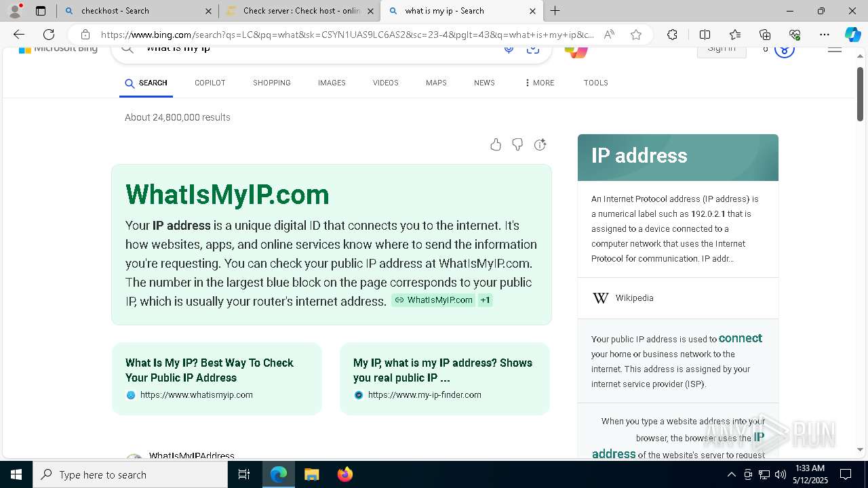
Task: Open Task View on the taskbar
Action: tap(245, 474)
